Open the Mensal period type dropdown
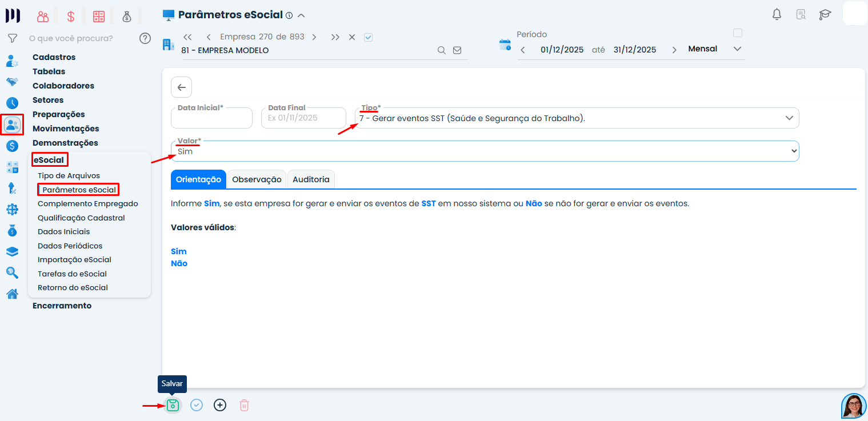This screenshot has width=868, height=421. pos(715,49)
